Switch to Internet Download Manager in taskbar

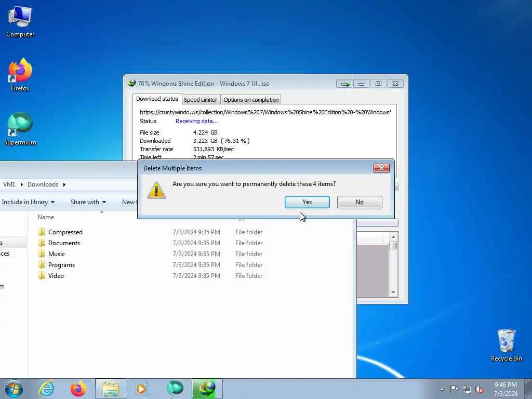(207, 389)
